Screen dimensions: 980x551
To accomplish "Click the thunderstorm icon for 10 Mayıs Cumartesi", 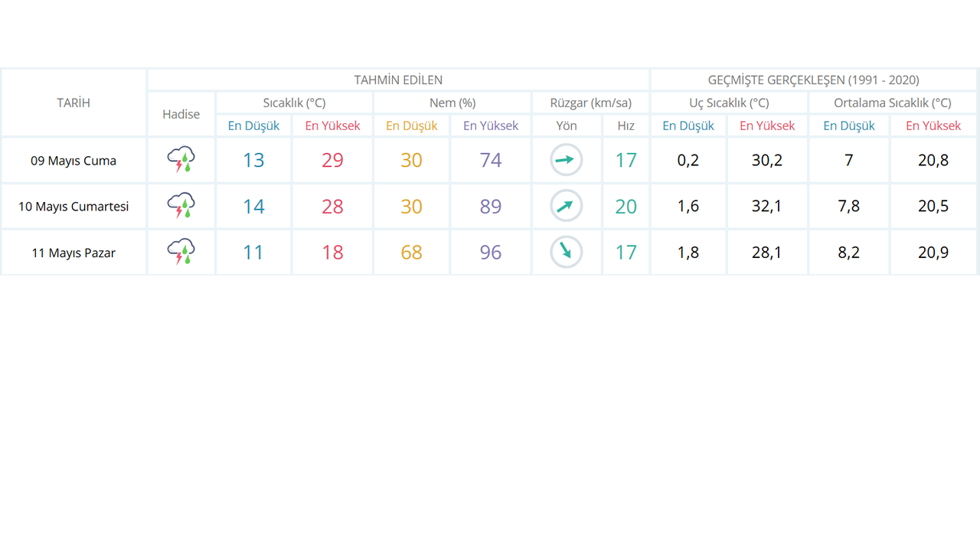I will pos(181,206).
